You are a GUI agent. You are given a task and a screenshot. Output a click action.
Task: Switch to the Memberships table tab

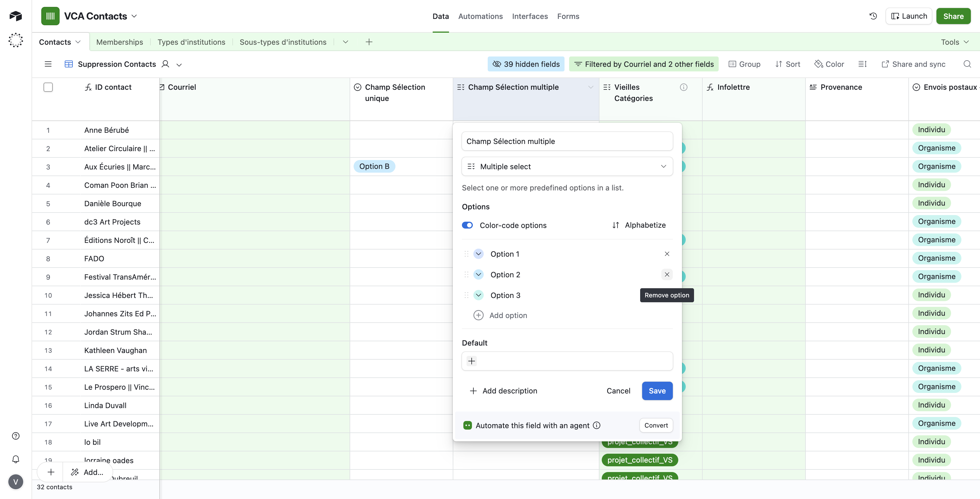click(x=119, y=42)
